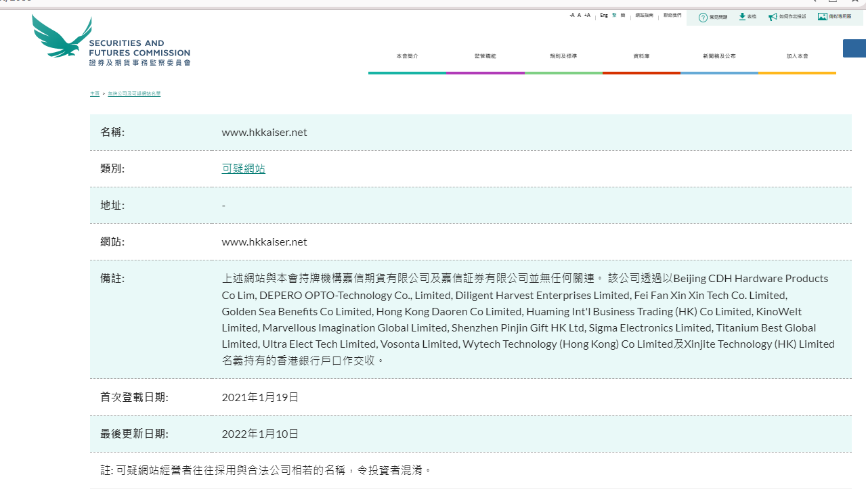Decrease font size with -A
Screen dimensions: 866x504
571,15
